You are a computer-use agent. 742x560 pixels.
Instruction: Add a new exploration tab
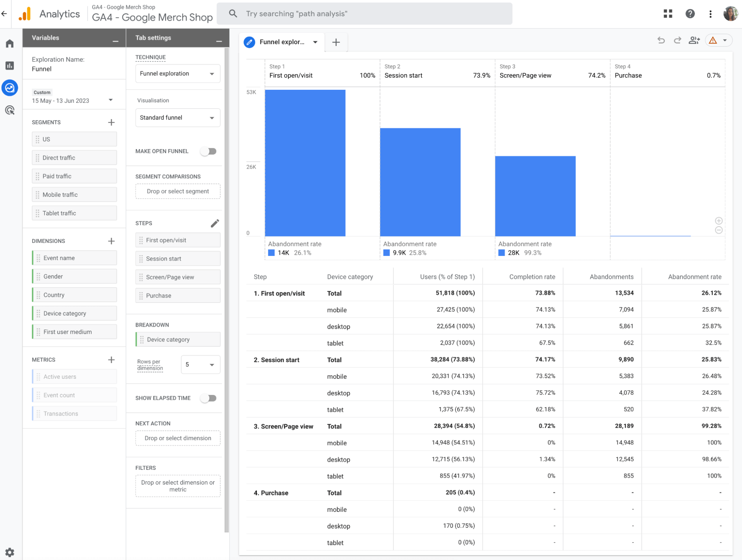click(x=336, y=42)
